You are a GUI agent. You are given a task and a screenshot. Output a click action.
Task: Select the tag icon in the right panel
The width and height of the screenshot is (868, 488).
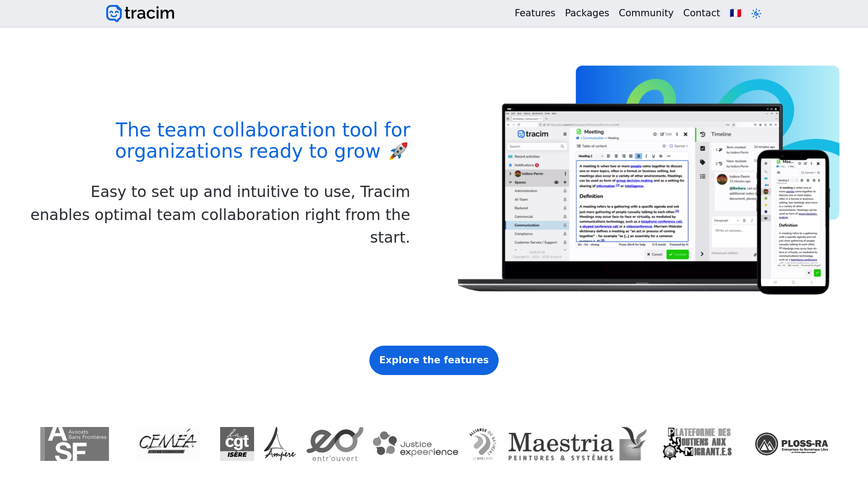703,162
